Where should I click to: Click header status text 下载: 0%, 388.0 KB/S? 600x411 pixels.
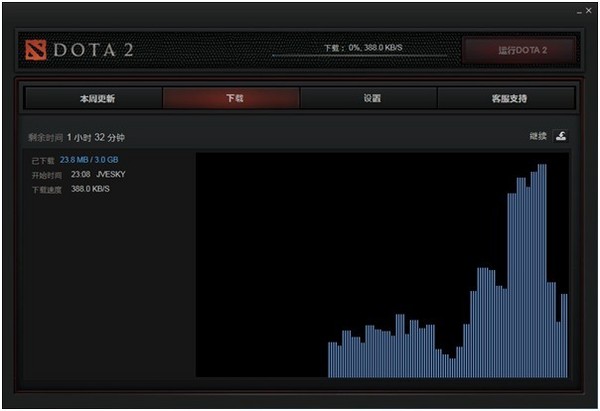(363, 48)
